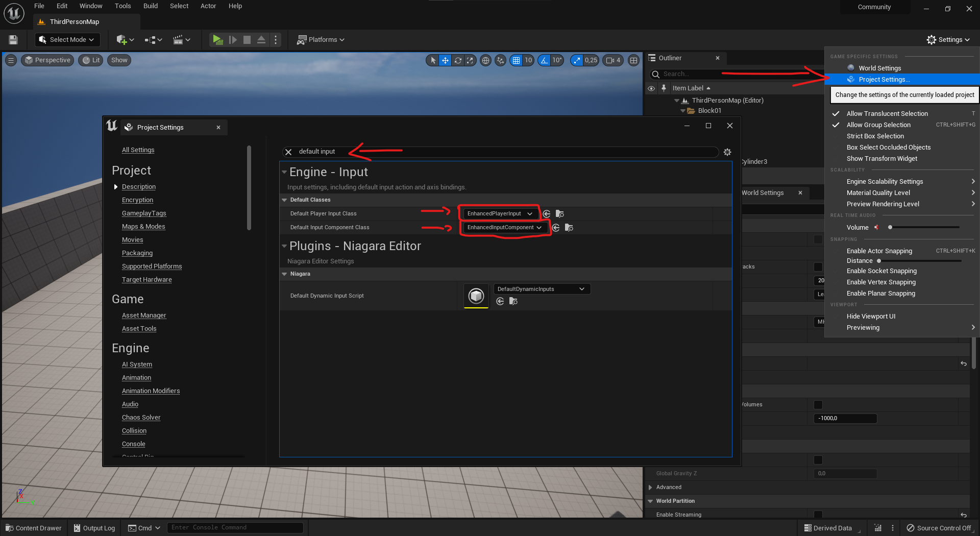
Task: Open the Build menu
Action: [151, 6]
